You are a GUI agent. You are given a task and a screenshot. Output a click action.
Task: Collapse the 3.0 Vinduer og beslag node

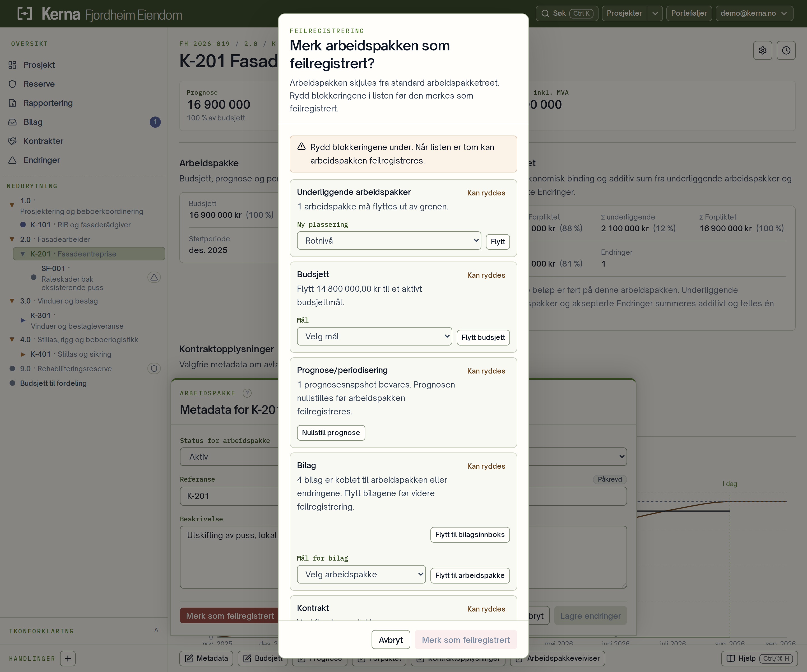(12, 301)
